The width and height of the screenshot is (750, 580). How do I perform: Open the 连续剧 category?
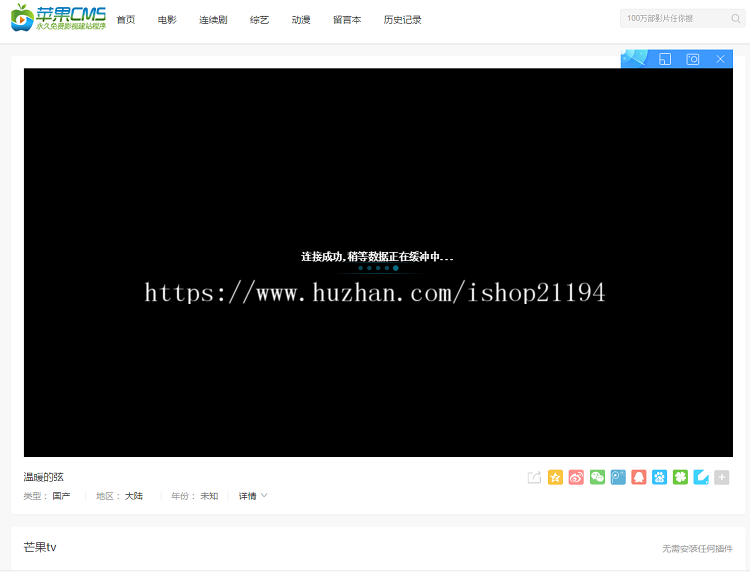(x=213, y=20)
